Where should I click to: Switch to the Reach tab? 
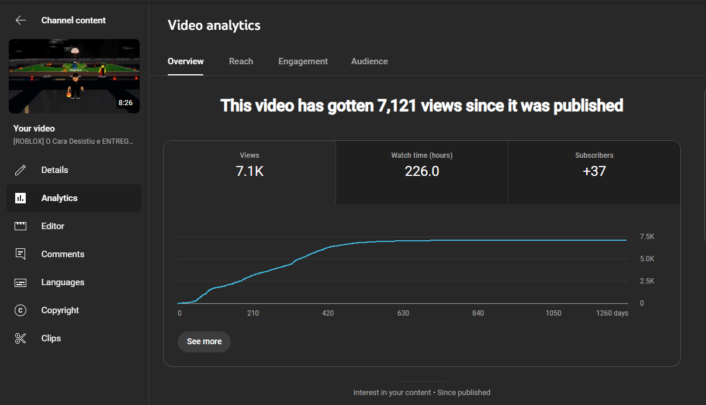click(x=241, y=61)
